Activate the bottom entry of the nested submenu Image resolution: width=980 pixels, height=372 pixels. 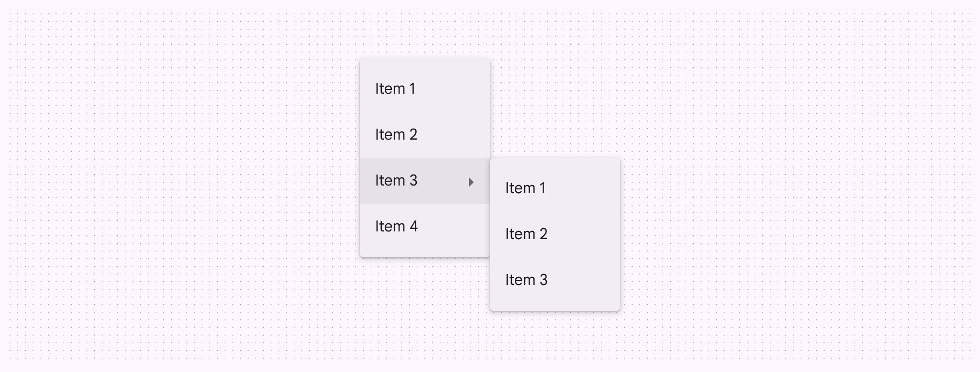click(555, 280)
